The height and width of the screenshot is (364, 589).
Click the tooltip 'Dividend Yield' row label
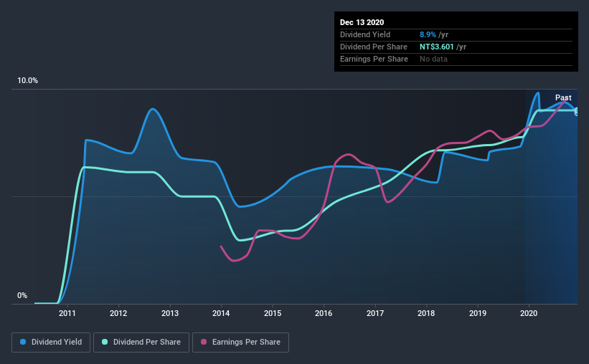point(365,34)
